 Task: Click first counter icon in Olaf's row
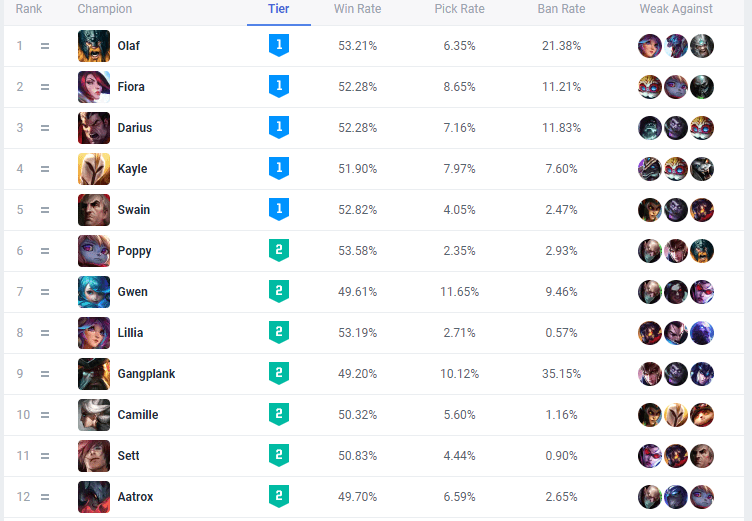click(x=650, y=46)
